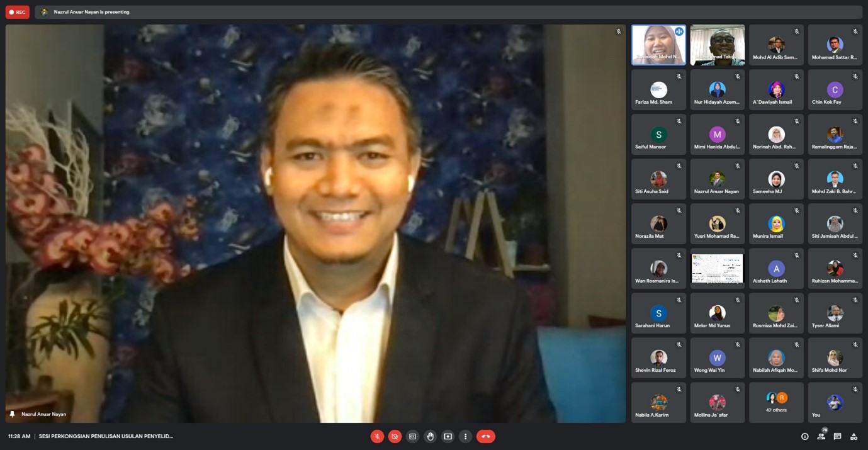868x450 pixels.
Task: Open the Activities panel icon
Action: [854, 436]
